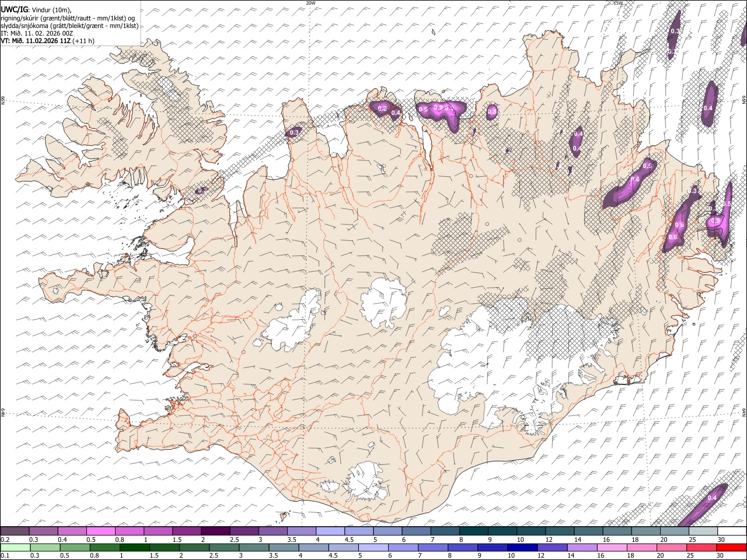Click the 0.3 value on the Skagi peninsula snow patch
Screen dimensions: 747x560
click(294, 133)
